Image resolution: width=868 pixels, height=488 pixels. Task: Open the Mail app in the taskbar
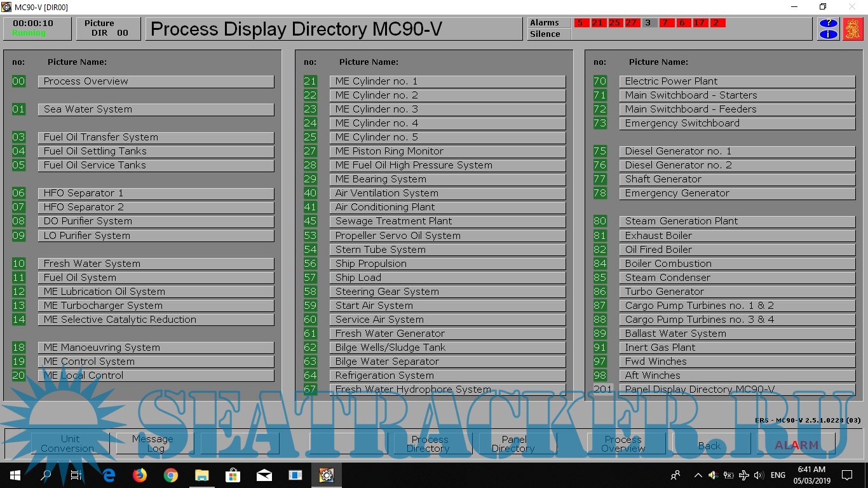coord(264,475)
